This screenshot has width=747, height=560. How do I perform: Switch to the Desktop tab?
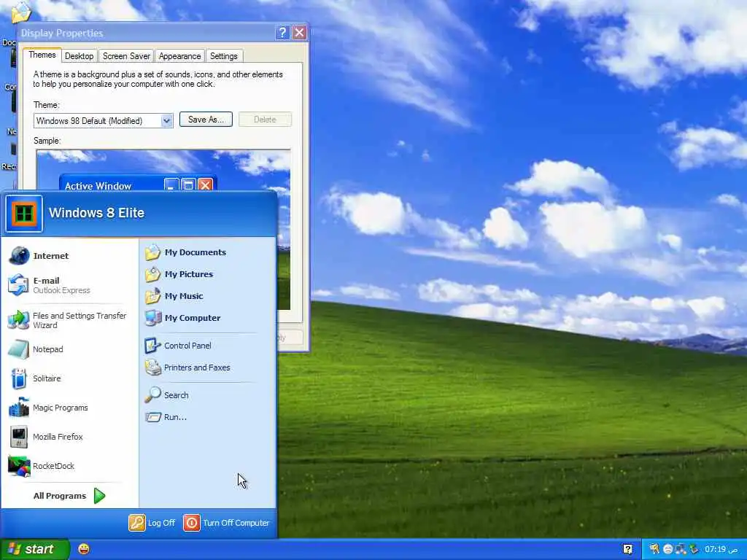(x=79, y=56)
